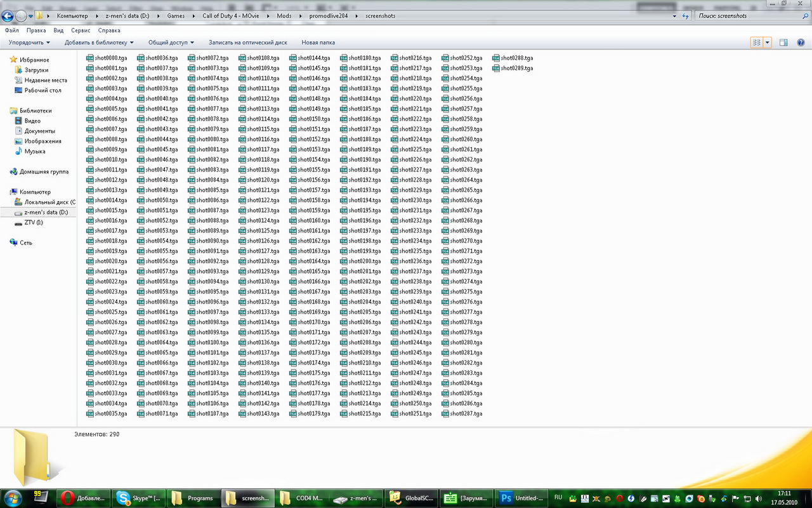Click the Forward navigation arrow button
The height and width of the screenshot is (508, 812).
pos(21,16)
